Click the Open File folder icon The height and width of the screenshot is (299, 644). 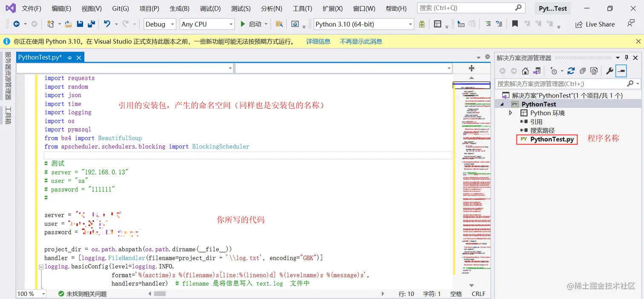point(68,24)
